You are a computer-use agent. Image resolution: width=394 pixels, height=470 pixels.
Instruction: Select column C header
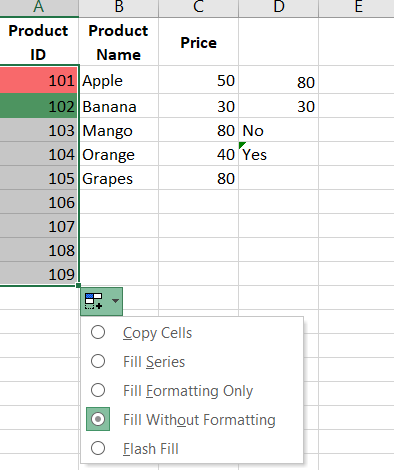click(199, 7)
